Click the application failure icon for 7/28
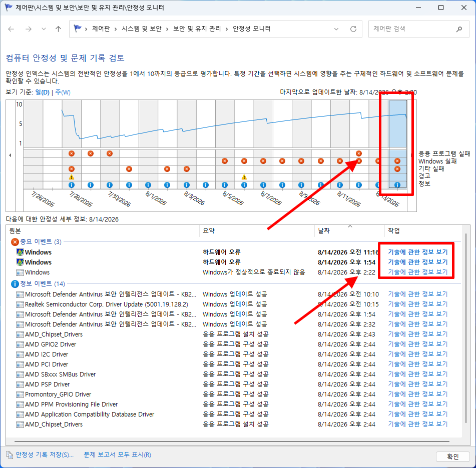Image resolution: width=476 pixels, height=468 pixels. (x=72, y=153)
